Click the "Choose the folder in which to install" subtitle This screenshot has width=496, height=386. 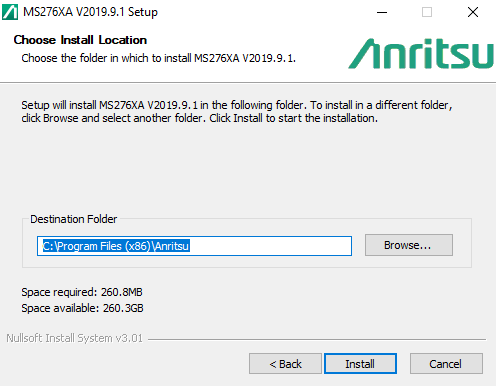click(x=159, y=58)
